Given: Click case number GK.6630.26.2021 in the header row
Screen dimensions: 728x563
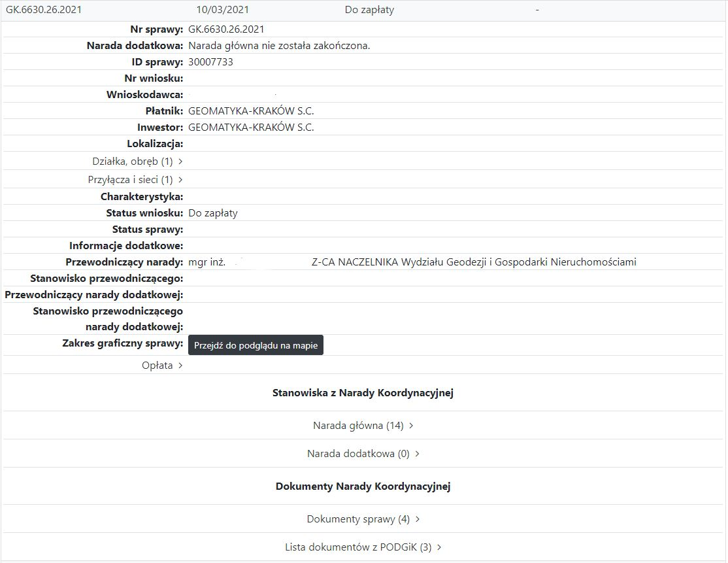Looking at the screenshot, I should point(44,10).
